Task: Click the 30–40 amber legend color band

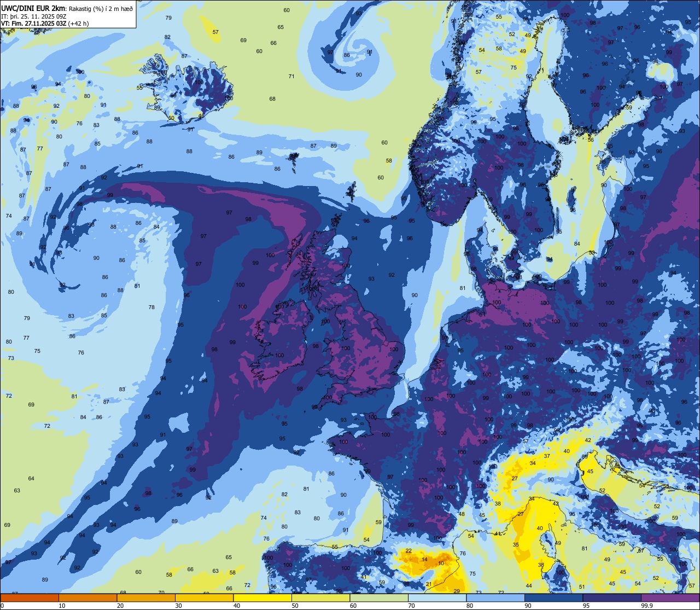Action: tap(205, 598)
